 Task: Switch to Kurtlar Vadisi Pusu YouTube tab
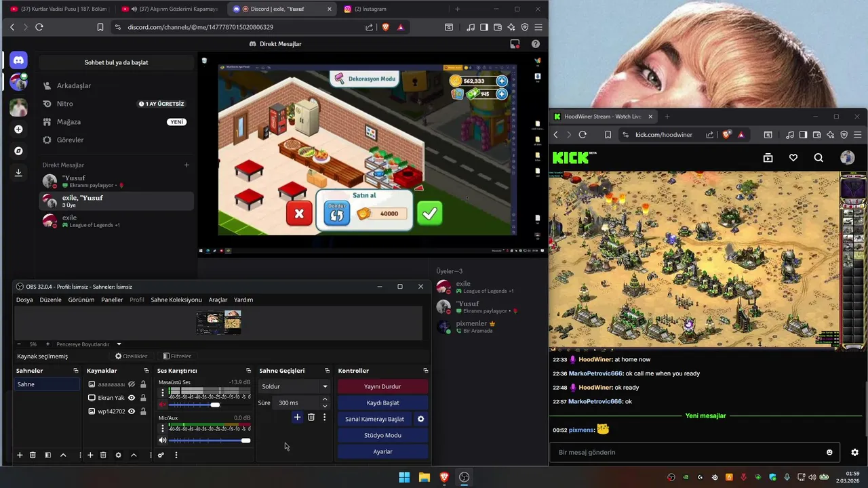tap(58, 9)
